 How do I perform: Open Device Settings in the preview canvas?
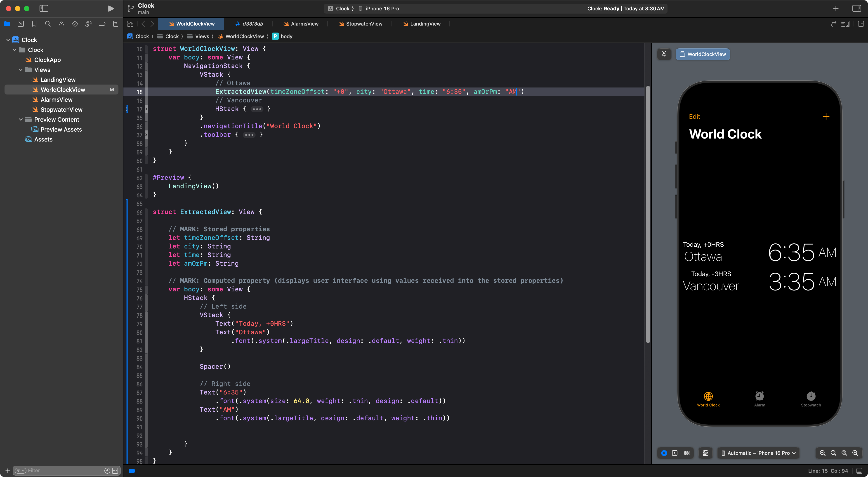click(705, 453)
